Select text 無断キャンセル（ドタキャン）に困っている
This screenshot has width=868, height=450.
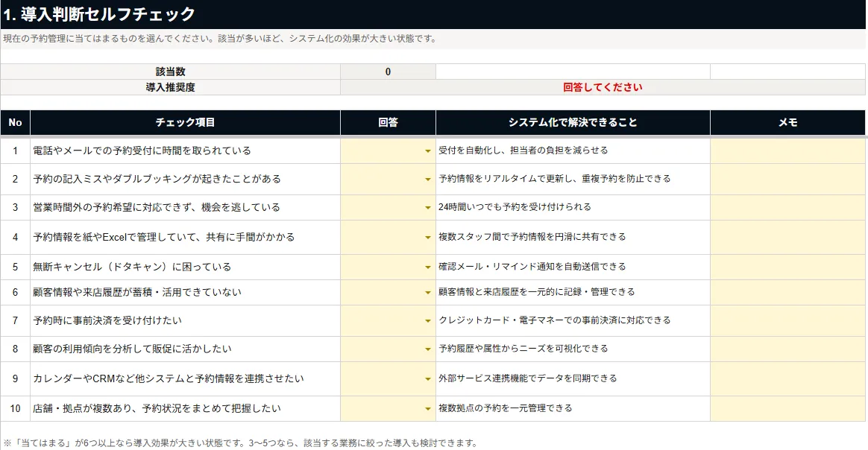pos(132,267)
